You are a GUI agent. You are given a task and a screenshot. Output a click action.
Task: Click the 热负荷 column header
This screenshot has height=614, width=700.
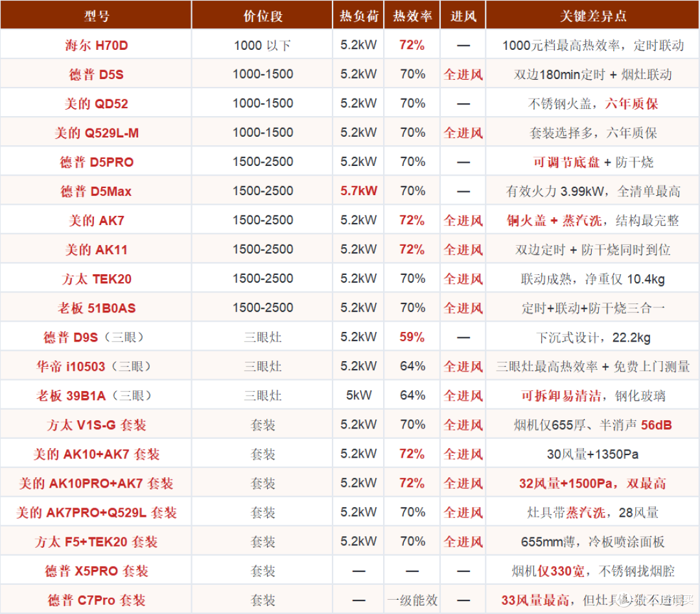(x=358, y=16)
